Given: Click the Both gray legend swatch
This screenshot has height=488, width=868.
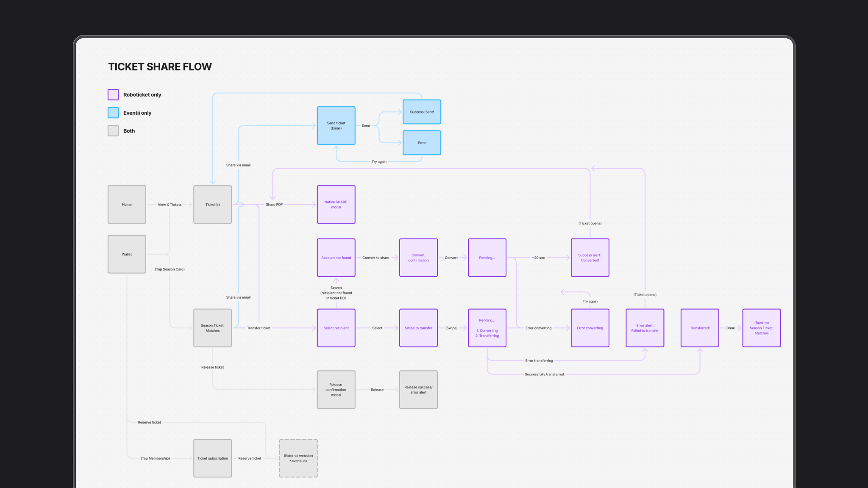Looking at the screenshot, I should (113, 131).
